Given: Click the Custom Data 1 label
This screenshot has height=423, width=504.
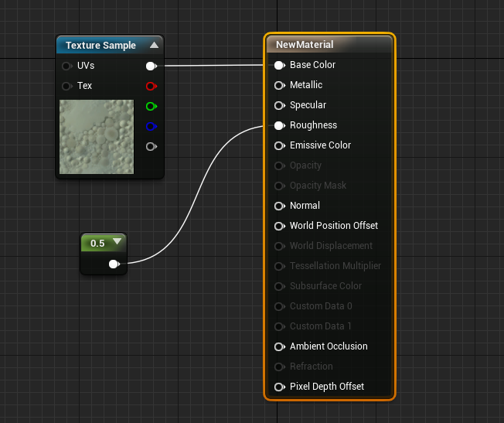Looking at the screenshot, I should [x=320, y=326].
